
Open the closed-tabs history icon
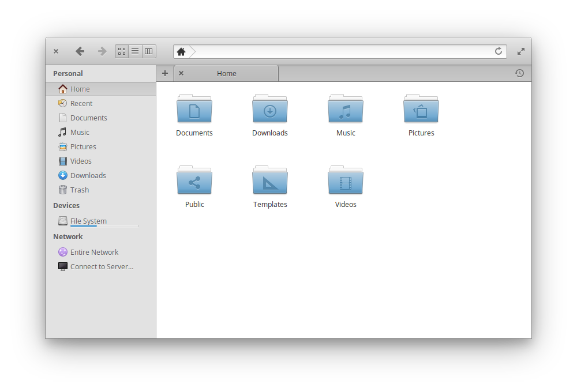point(519,73)
